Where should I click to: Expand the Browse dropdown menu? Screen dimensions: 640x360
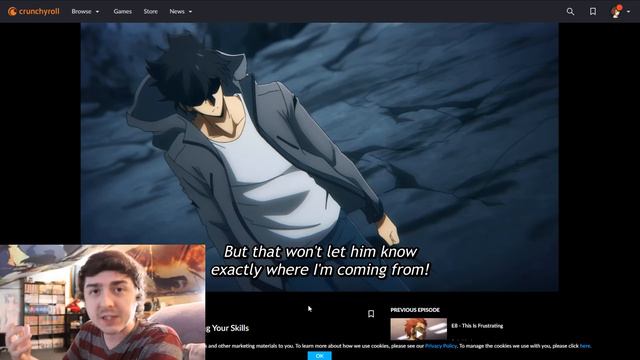click(85, 11)
